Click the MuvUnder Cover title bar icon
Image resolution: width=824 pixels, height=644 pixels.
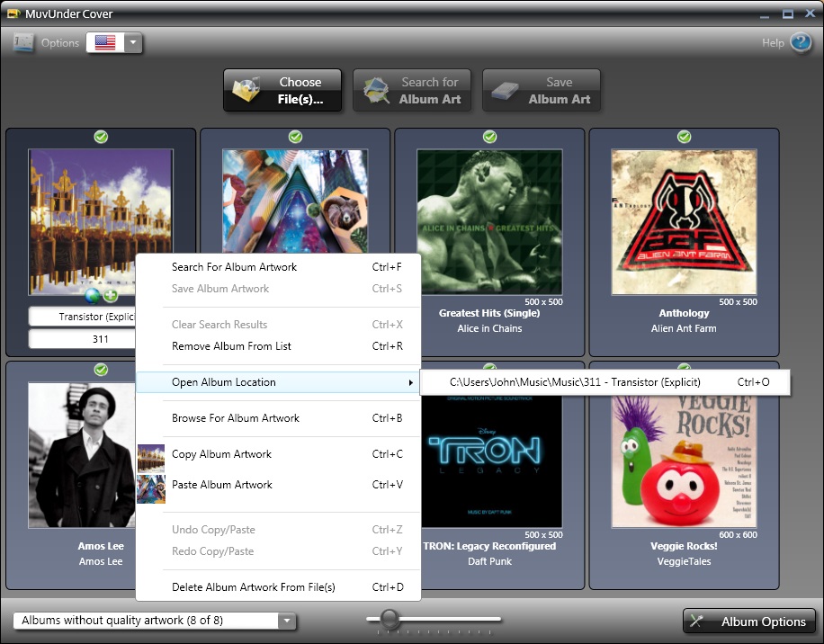click(13, 13)
